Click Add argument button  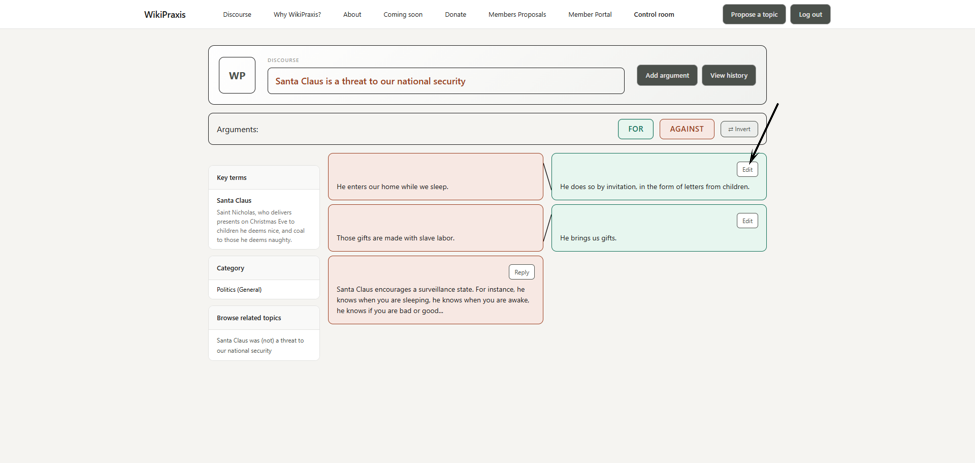pos(667,75)
